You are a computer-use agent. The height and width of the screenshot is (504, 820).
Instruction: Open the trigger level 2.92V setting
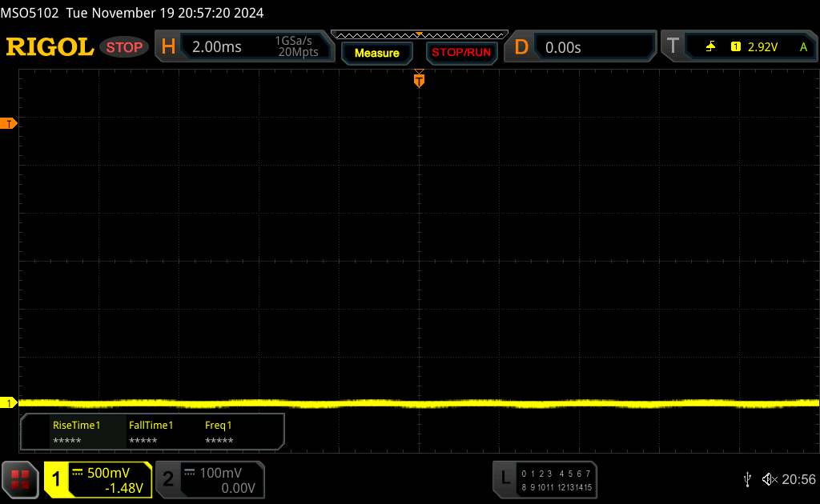pos(762,47)
